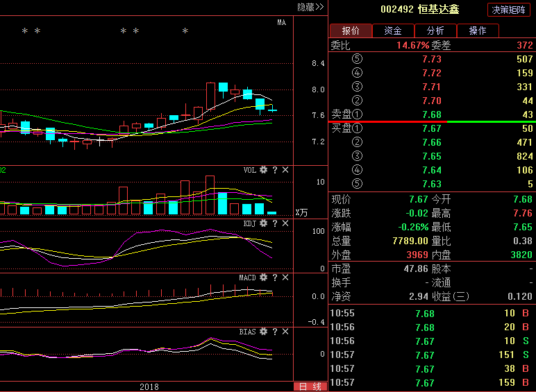
Task: Open VOL indicator settings gear
Action: point(264,170)
